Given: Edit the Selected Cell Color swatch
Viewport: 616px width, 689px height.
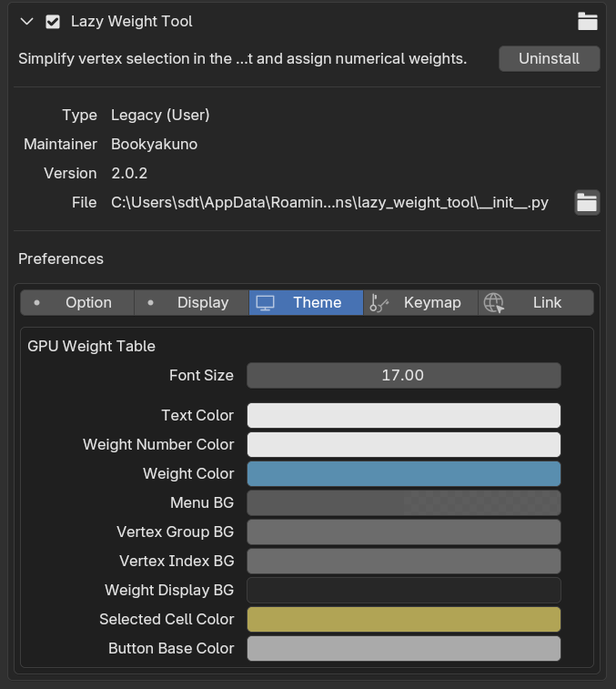Looking at the screenshot, I should click(x=403, y=619).
